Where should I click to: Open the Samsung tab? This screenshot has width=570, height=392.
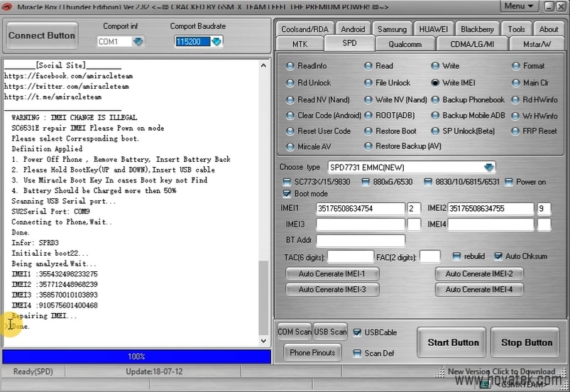coord(392,29)
